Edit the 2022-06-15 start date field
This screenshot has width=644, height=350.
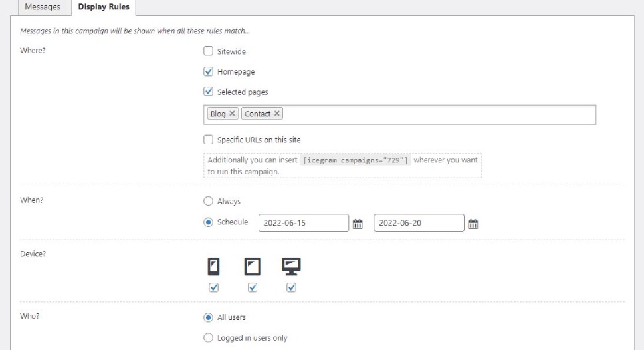(304, 222)
